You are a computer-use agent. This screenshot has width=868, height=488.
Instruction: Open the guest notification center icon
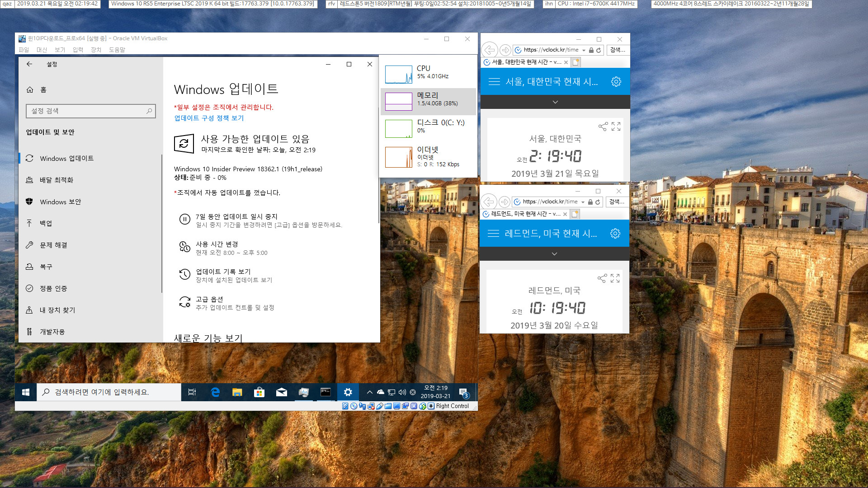(463, 392)
